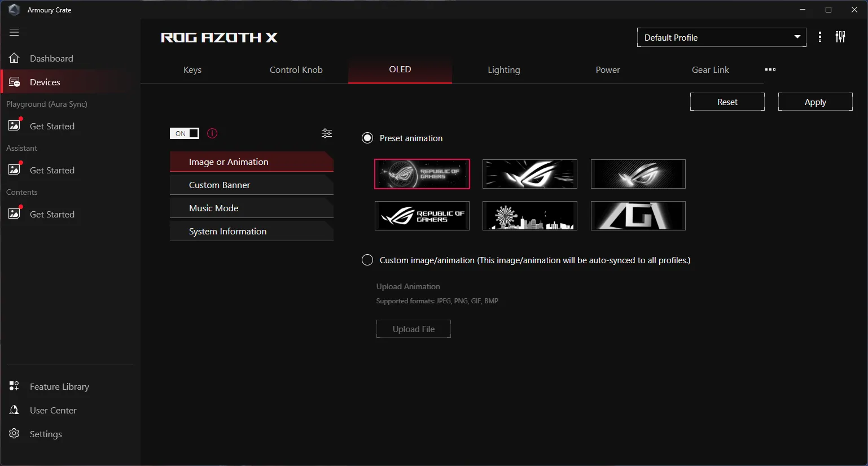The width and height of the screenshot is (868, 466).
Task: Close the Armoury Crate window
Action: [854, 10]
